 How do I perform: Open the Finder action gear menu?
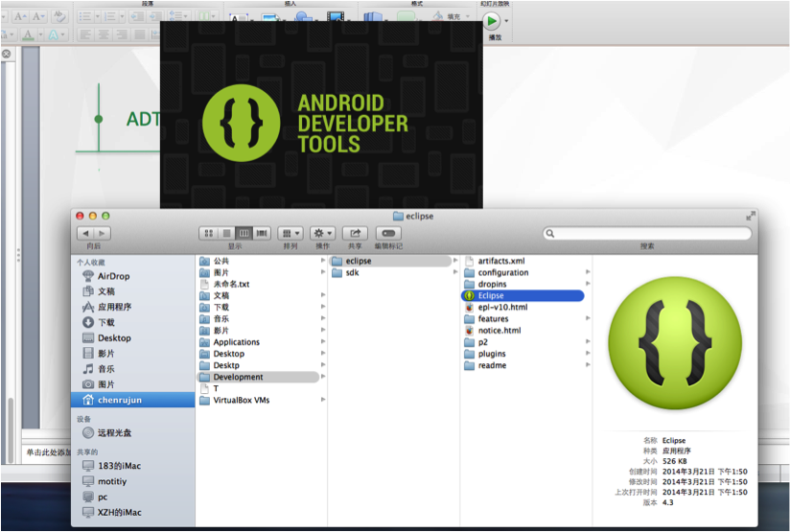click(322, 233)
